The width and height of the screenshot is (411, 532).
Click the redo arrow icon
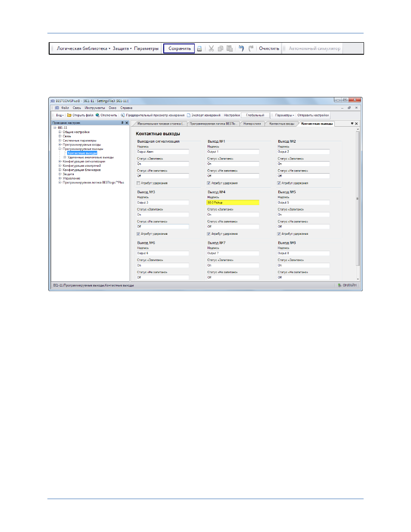[x=251, y=49]
